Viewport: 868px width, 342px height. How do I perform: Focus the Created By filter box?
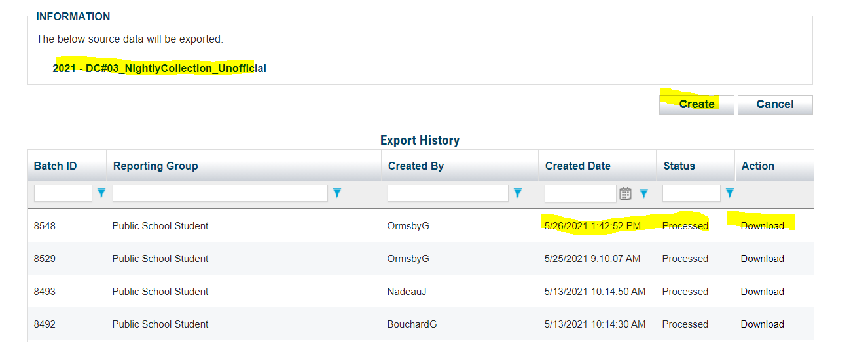[x=448, y=193]
